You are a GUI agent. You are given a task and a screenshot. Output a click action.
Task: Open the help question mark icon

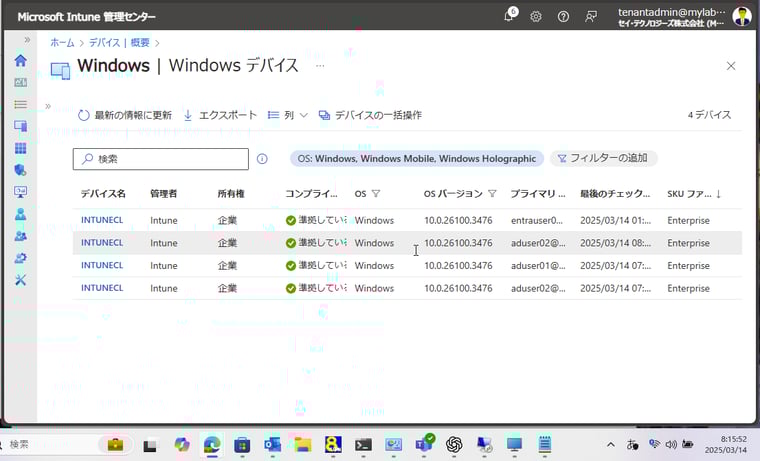pos(563,16)
